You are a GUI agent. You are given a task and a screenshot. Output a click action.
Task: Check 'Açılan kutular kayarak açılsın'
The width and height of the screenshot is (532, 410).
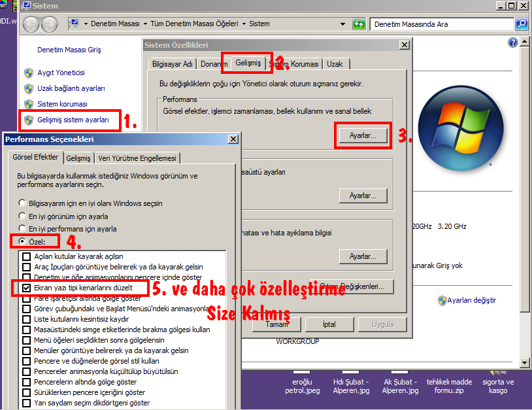pyautogui.click(x=26, y=256)
